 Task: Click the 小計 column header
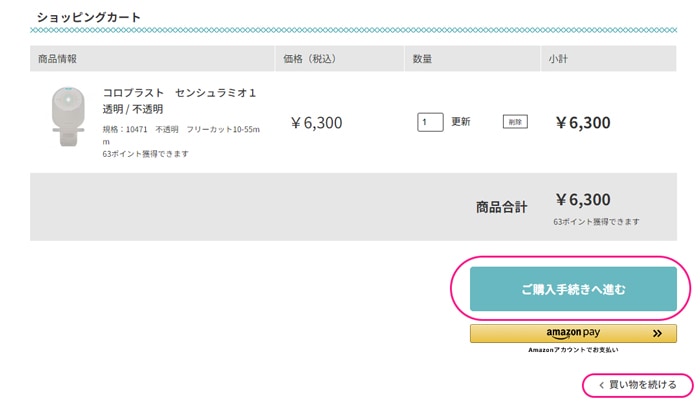pos(558,60)
